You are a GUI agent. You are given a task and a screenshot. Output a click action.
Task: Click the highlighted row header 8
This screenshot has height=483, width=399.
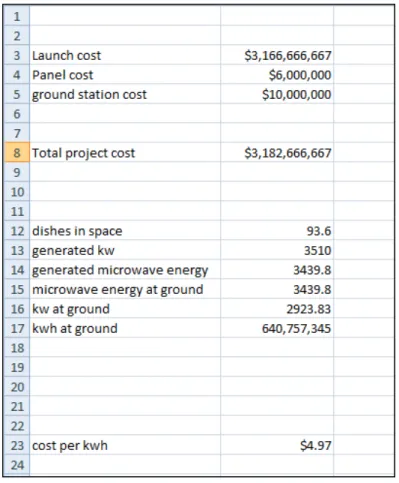(17, 153)
